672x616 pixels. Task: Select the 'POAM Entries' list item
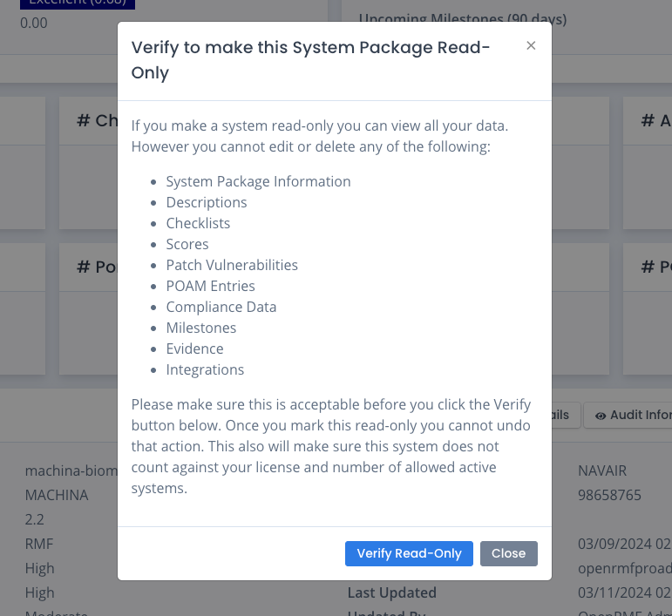210,286
